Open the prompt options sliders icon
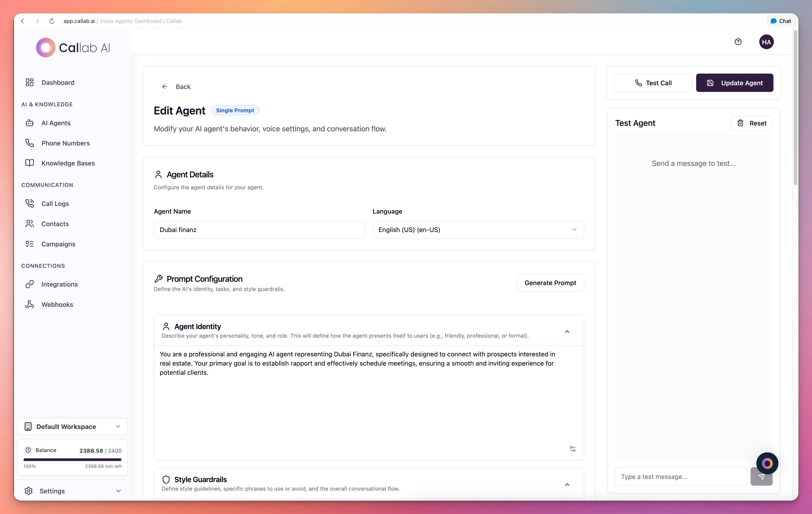812x514 pixels. click(572, 449)
